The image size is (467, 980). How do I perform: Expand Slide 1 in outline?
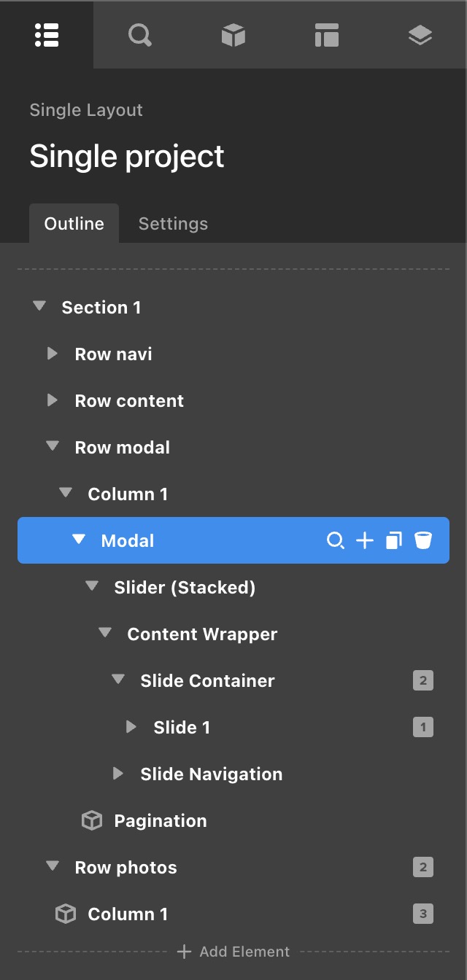pos(131,727)
